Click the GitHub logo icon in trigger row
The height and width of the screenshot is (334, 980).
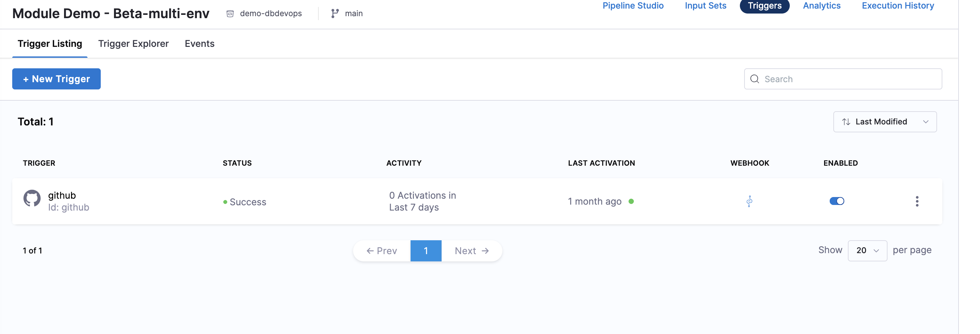point(32,198)
